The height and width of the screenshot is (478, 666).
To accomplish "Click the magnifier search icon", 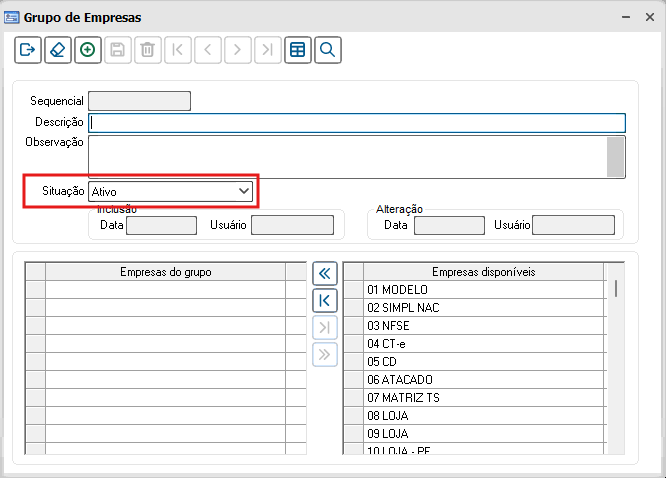I will [327, 50].
